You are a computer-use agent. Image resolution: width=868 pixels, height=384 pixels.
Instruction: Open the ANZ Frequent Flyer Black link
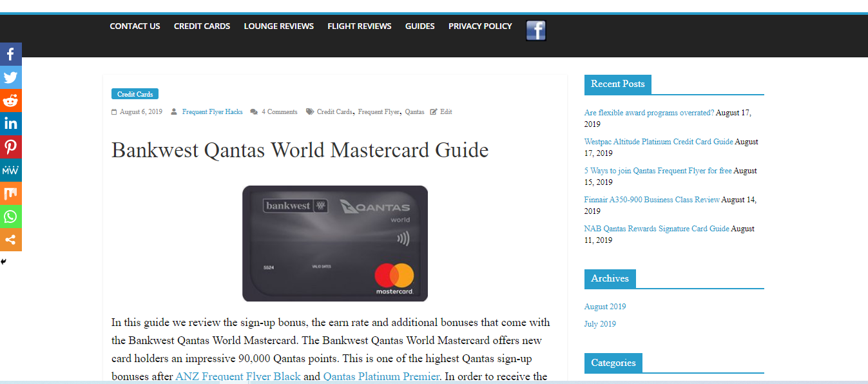pyautogui.click(x=238, y=376)
